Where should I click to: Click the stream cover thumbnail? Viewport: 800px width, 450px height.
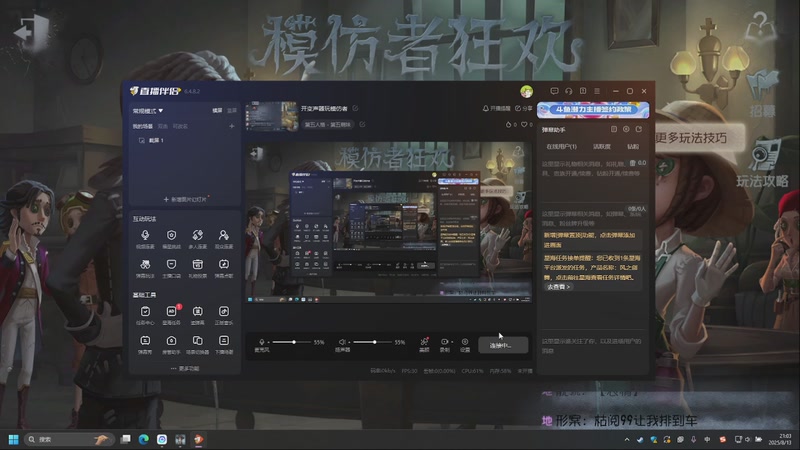click(271, 116)
